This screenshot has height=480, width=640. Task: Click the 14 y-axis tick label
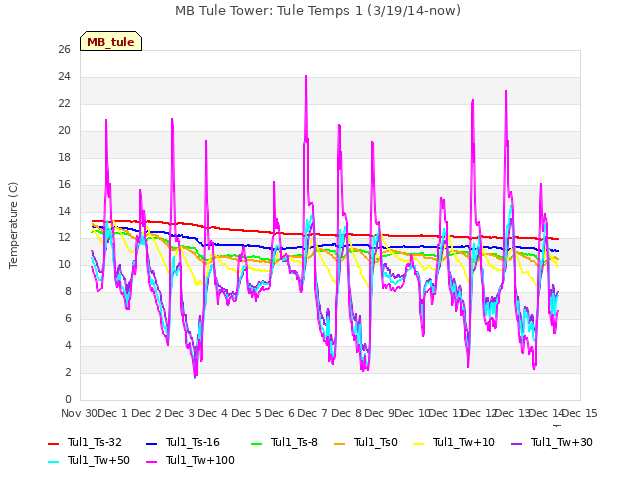coord(64,211)
